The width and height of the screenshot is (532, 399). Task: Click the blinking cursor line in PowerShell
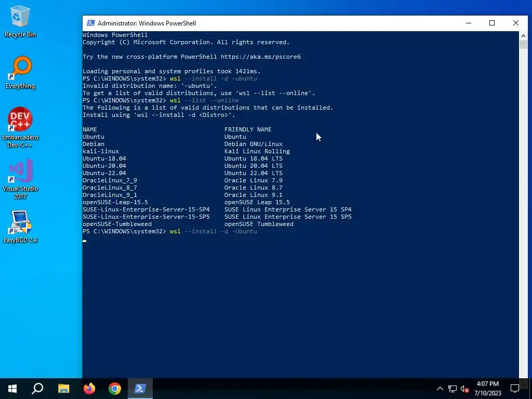click(85, 241)
